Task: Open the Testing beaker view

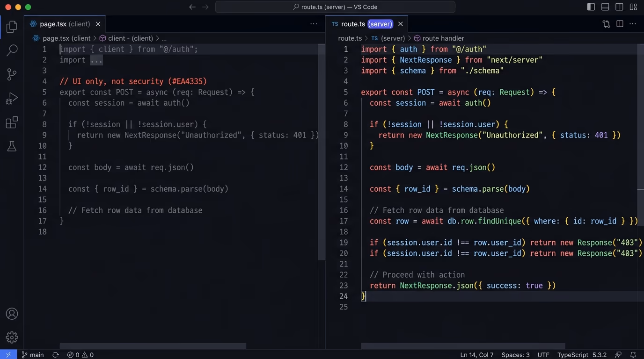Action: pos(12,146)
